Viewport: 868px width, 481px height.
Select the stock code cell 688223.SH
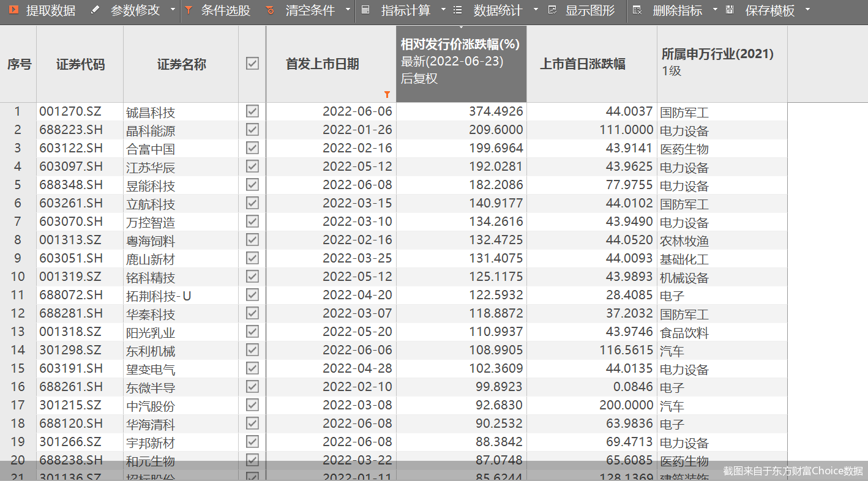coord(71,130)
